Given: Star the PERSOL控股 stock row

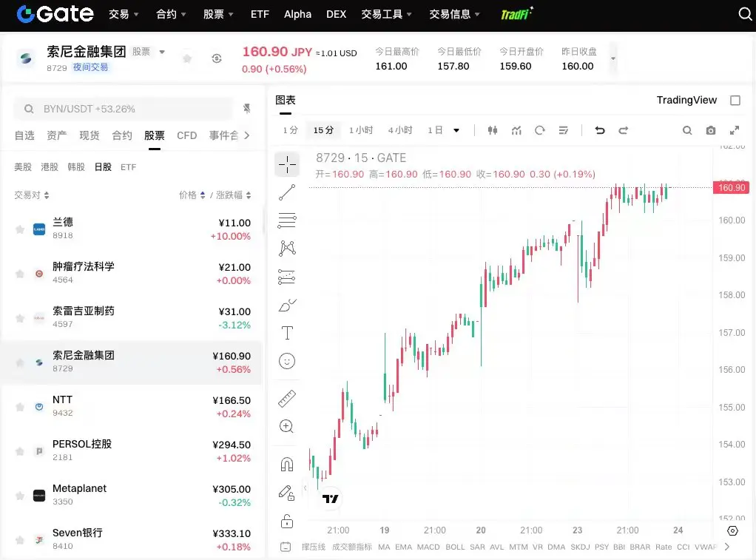Looking at the screenshot, I should [20, 451].
